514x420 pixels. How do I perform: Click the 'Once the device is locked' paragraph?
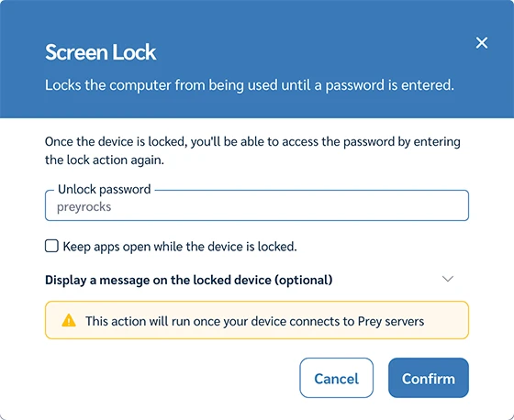point(252,150)
